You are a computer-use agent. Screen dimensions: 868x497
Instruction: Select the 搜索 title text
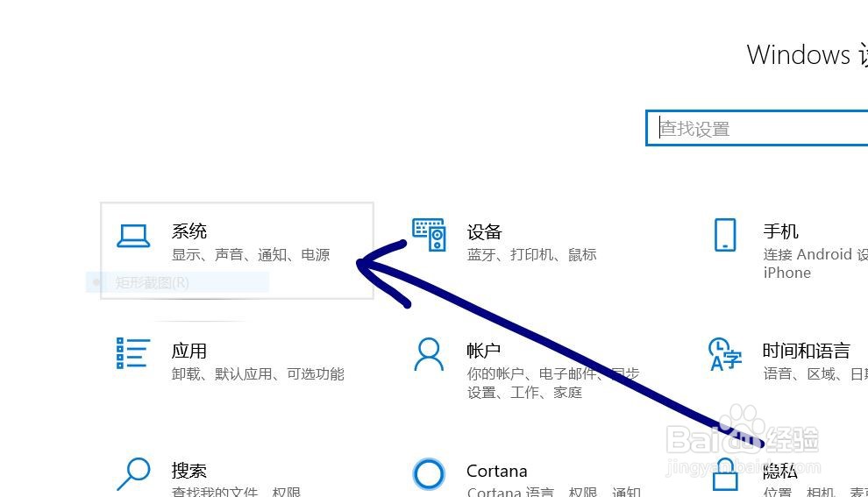coord(189,471)
